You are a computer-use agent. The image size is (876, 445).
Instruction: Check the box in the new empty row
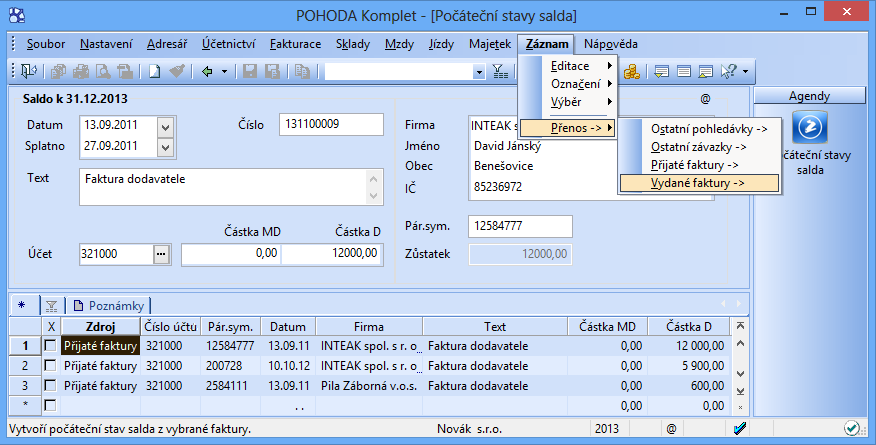[x=50, y=405]
